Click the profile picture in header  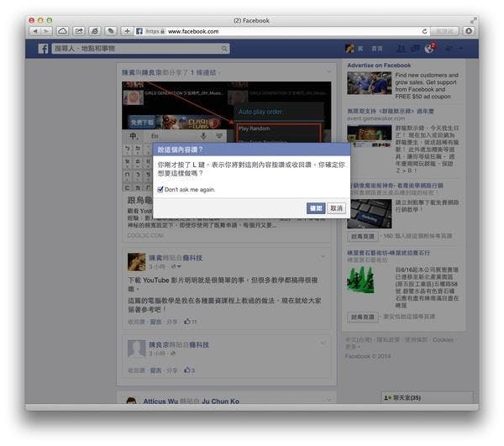(349, 49)
